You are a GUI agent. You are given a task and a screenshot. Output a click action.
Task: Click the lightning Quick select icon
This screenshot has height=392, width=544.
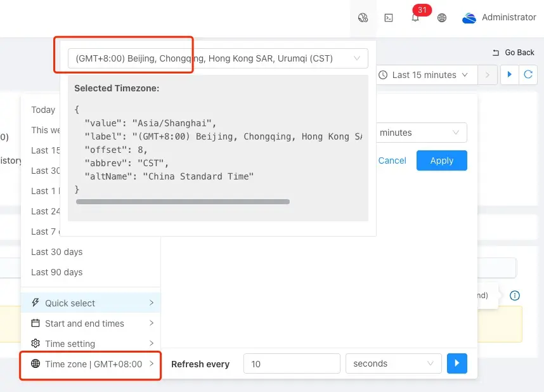(36, 303)
